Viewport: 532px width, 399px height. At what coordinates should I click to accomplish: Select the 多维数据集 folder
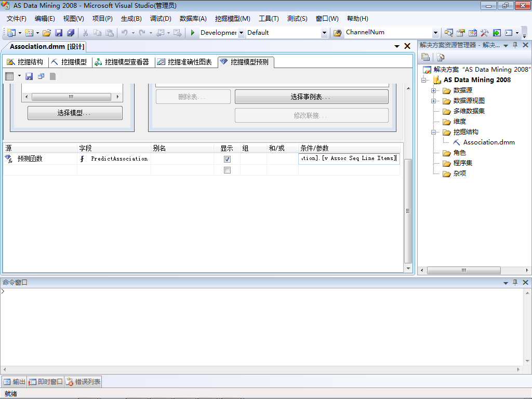(469, 111)
